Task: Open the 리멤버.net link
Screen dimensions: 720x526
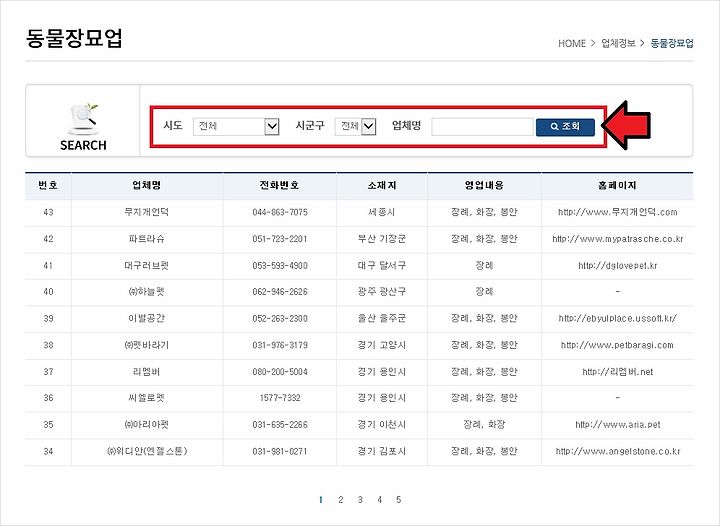Action: coord(618,371)
